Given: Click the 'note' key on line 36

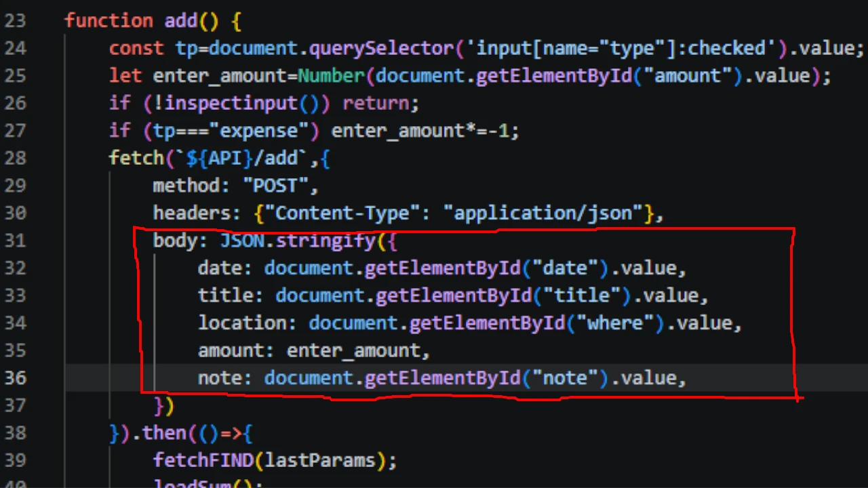Looking at the screenshot, I should (220, 378).
